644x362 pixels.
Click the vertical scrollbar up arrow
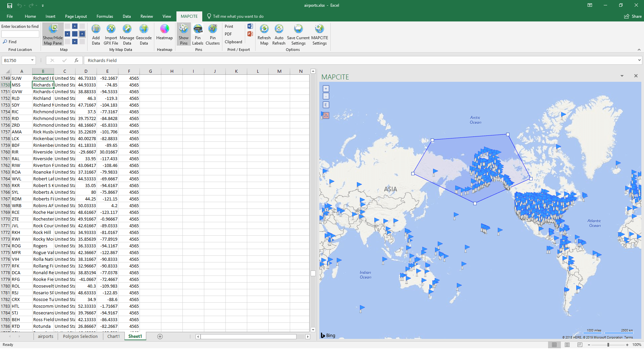coord(313,71)
